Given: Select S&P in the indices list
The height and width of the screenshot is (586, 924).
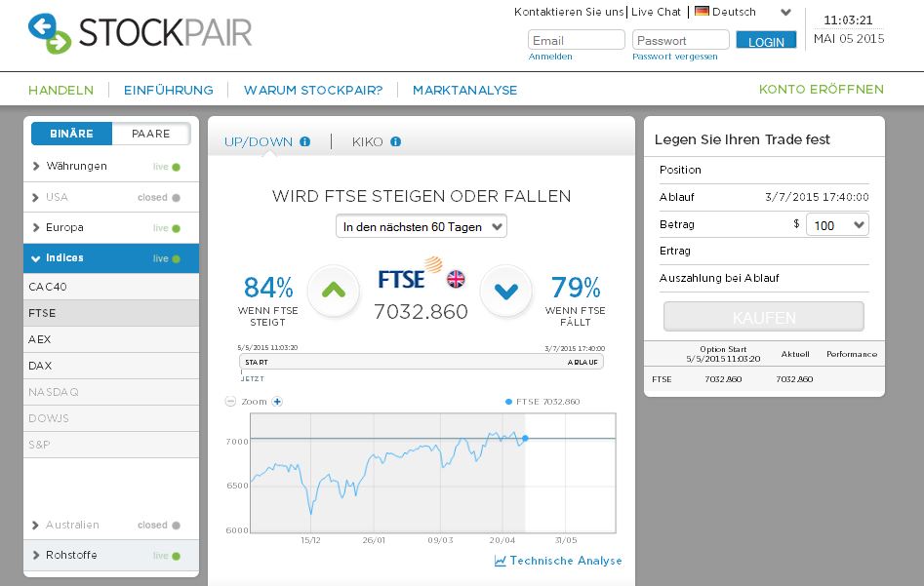Looking at the screenshot, I should tap(111, 445).
